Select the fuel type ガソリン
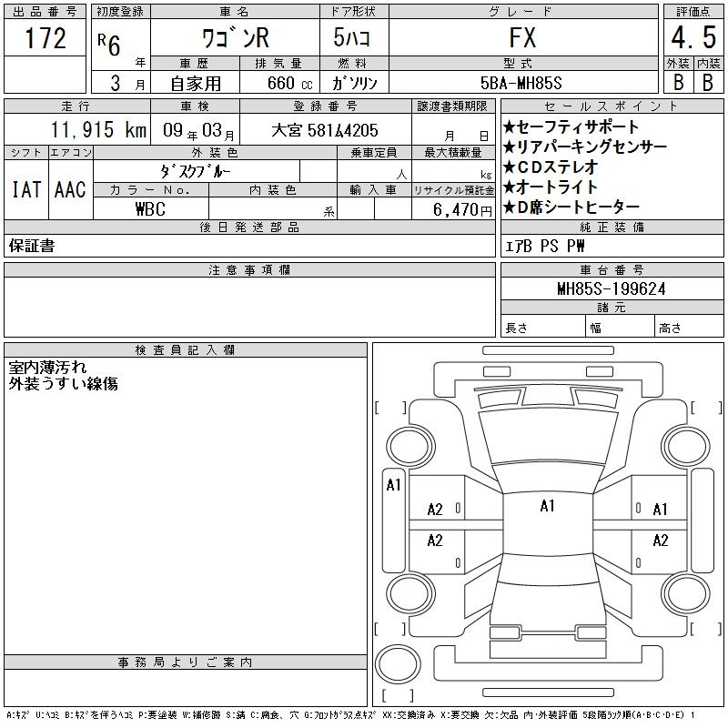The height and width of the screenshot is (728, 728). pos(354,84)
